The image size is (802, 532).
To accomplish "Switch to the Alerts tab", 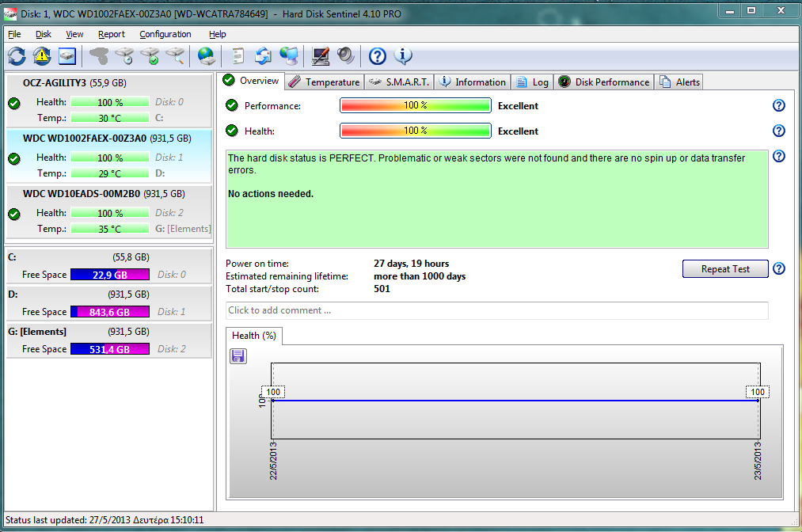I will [x=680, y=82].
